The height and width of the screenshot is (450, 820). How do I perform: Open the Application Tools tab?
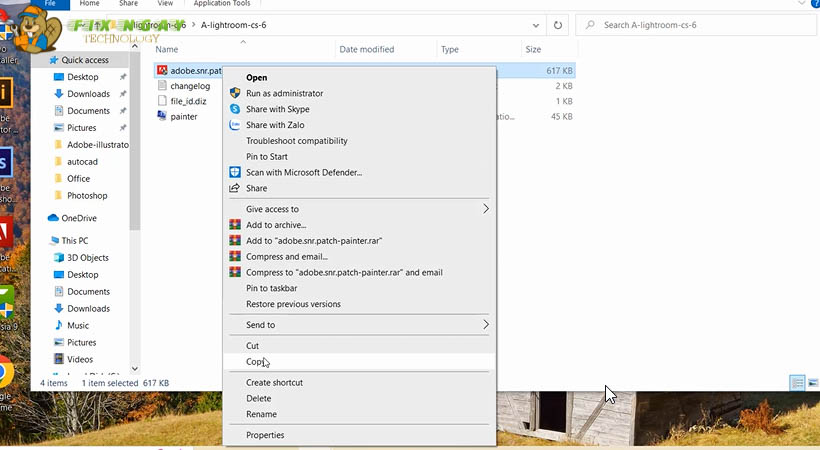[x=222, y=4]
